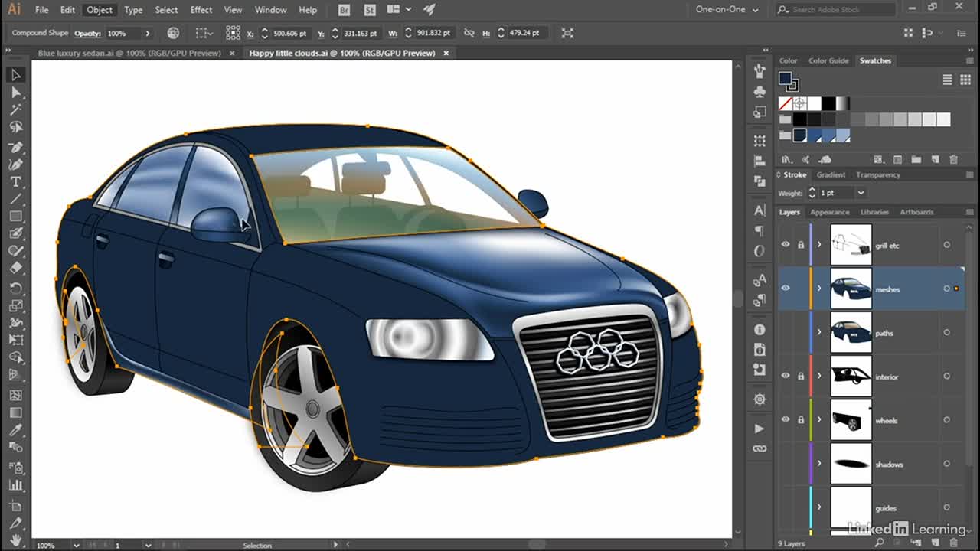The height and width of the screenshot is (551, 980).
Task: Switch swatches to list view
Action: click(947, 80)
